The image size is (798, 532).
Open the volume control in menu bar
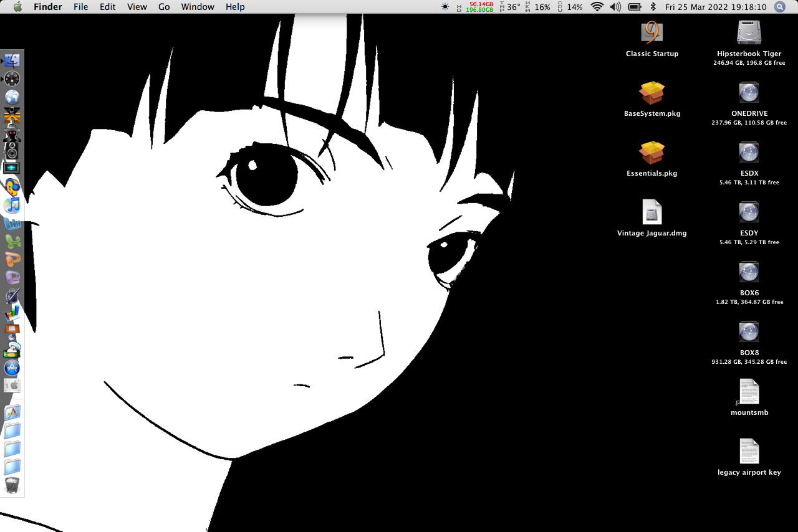coord(615,7)
